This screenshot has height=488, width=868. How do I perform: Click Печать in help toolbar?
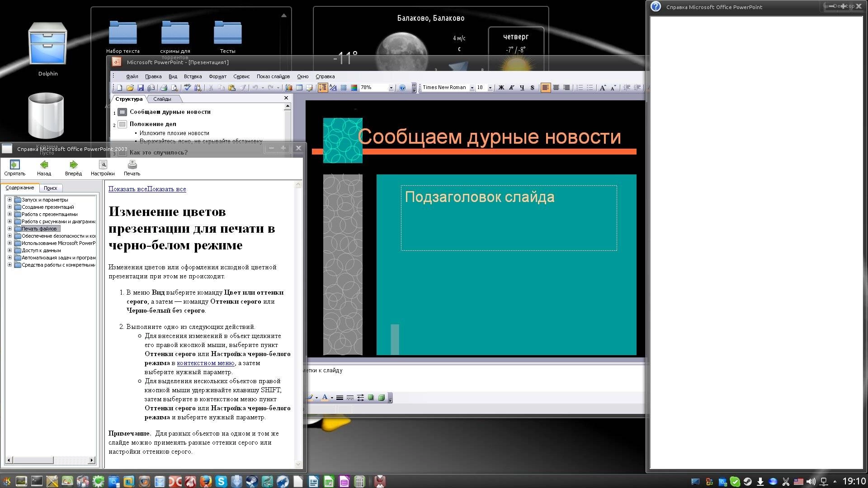132,168
